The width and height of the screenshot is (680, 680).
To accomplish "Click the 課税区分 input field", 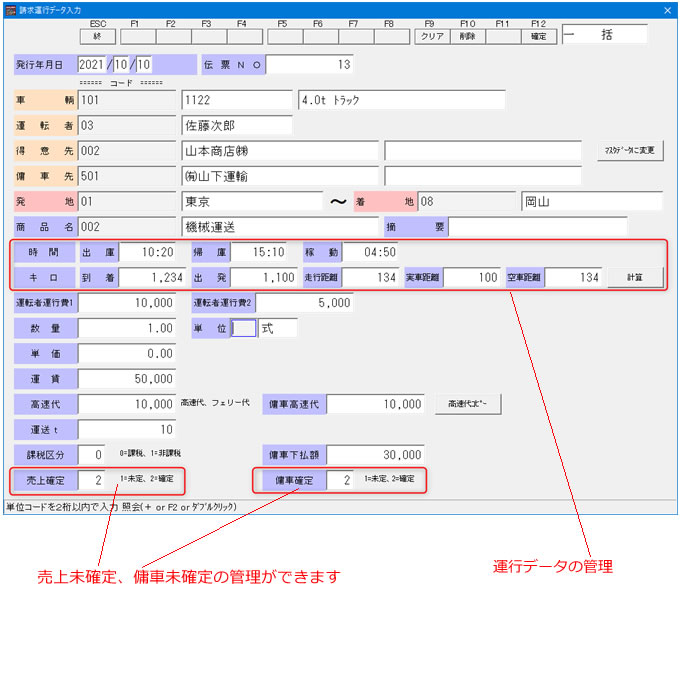I will (91, 455).
